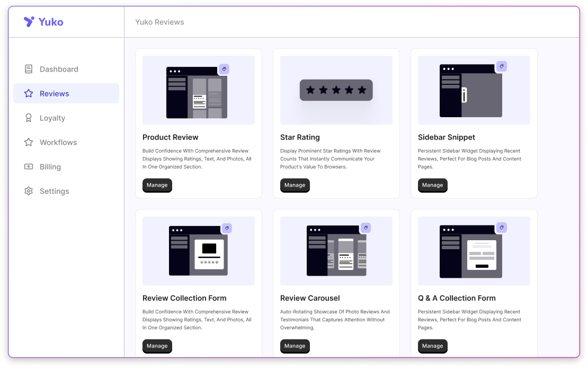Click Manage under Review Collection Form
This screenshot has width=588, height=368.
[157, 346]
